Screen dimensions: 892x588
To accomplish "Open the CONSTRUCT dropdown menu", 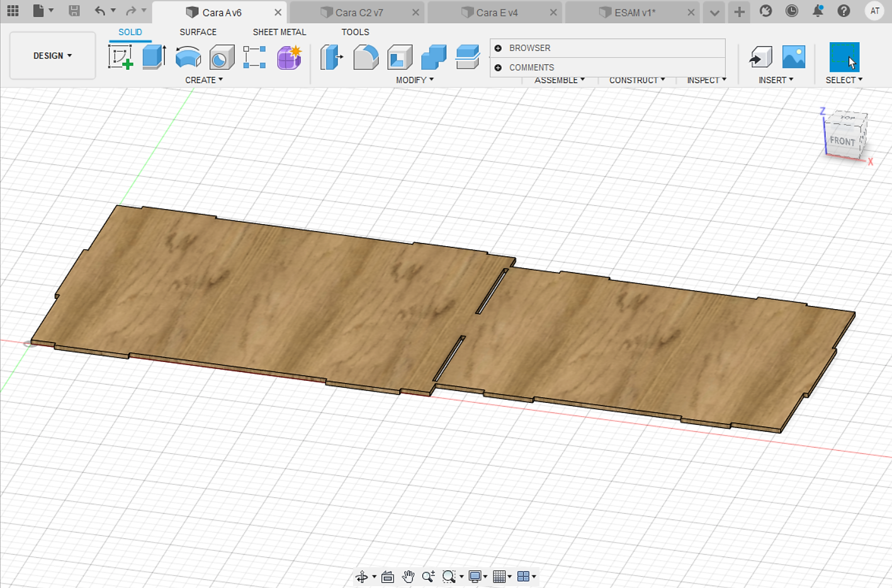I will point(637,81).
